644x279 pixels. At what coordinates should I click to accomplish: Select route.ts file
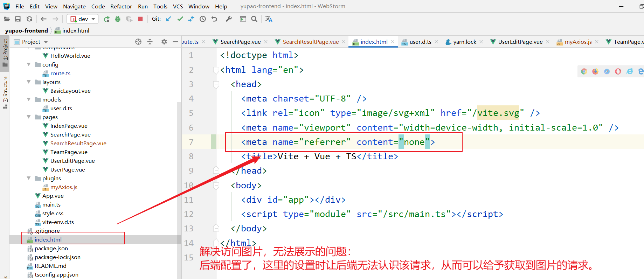tap(60, 73)
